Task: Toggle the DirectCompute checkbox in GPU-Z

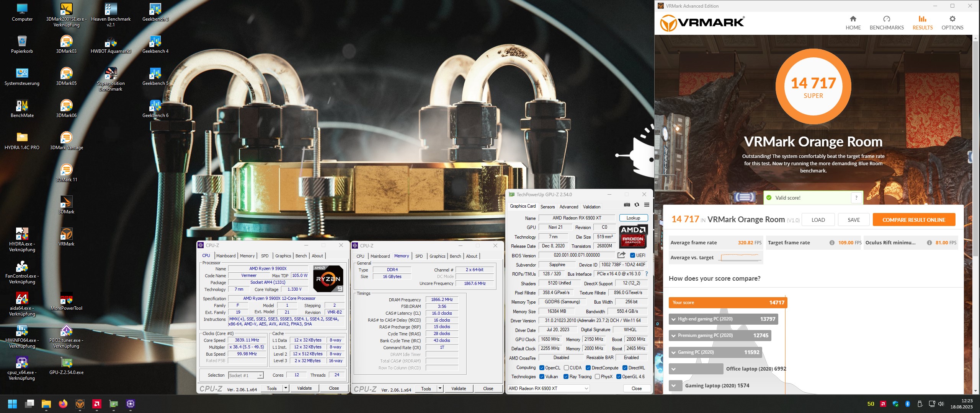Action: click(588, 368)
